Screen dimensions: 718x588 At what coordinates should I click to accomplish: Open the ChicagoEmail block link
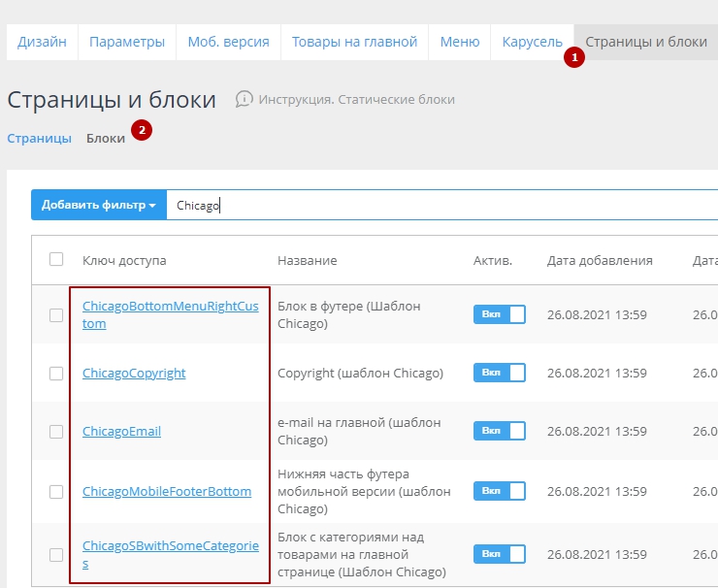pyautogui.click(x=121, y=432)
